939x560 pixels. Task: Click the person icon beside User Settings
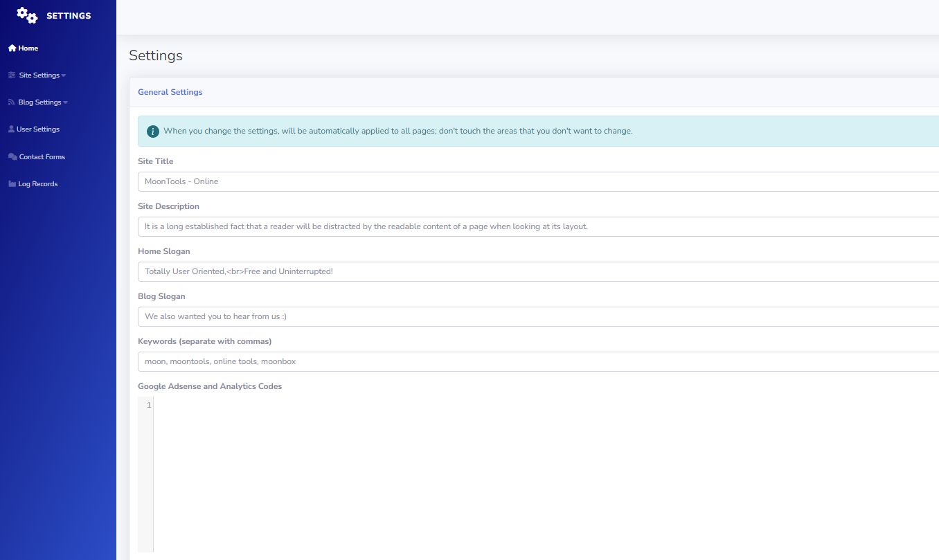click(11, 129)
